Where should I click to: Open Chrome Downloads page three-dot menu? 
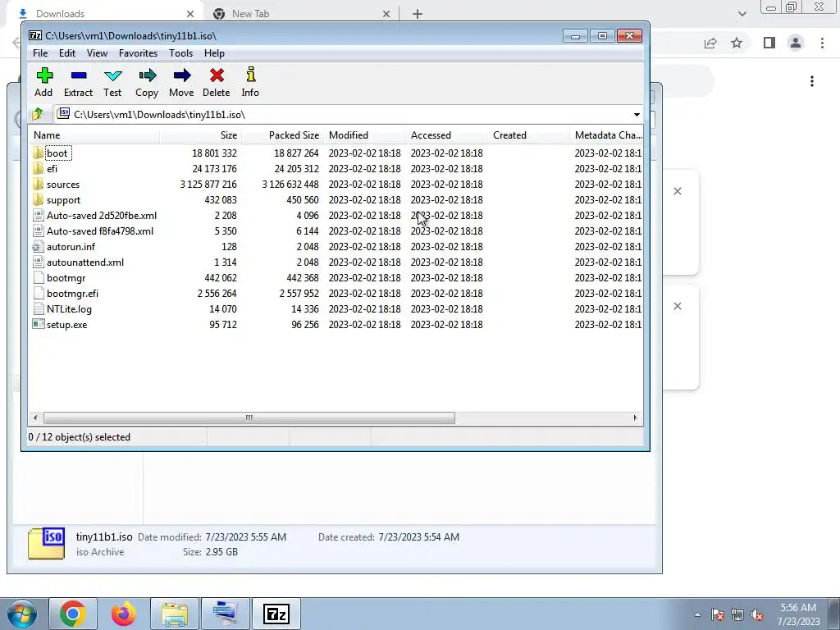point(812,81)
